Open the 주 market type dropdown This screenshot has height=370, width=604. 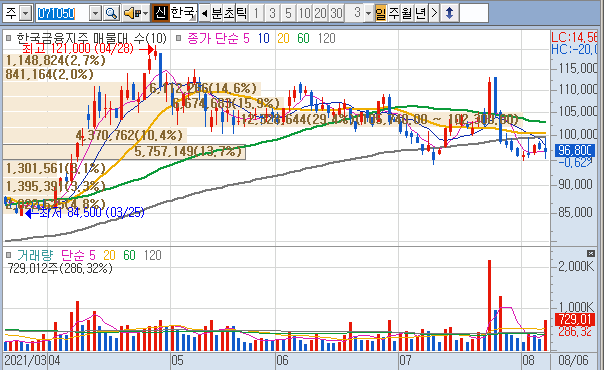[x=25, y=13]
